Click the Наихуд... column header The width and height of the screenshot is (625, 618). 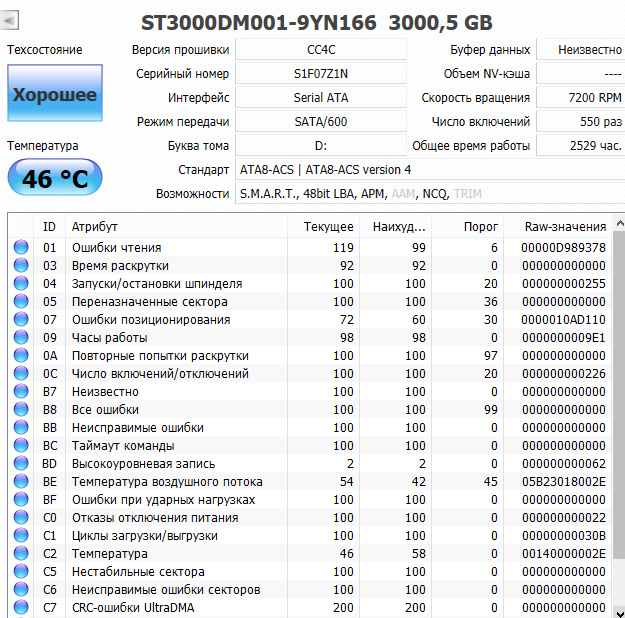tap(395, 226)
